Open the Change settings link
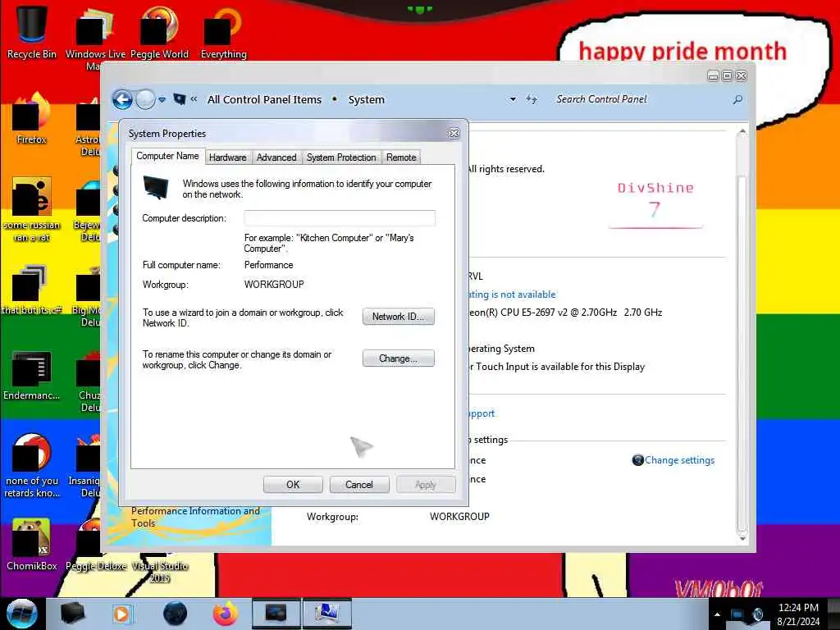 (x=679, y=459)
